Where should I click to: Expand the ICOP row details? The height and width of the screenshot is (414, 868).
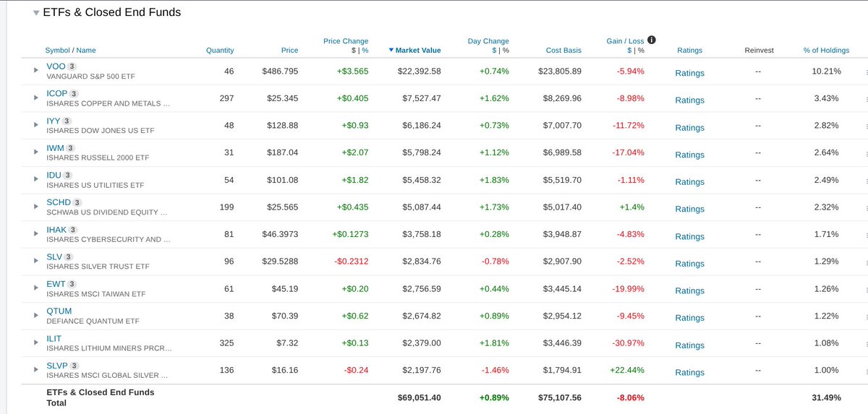[x=35, y=98]
